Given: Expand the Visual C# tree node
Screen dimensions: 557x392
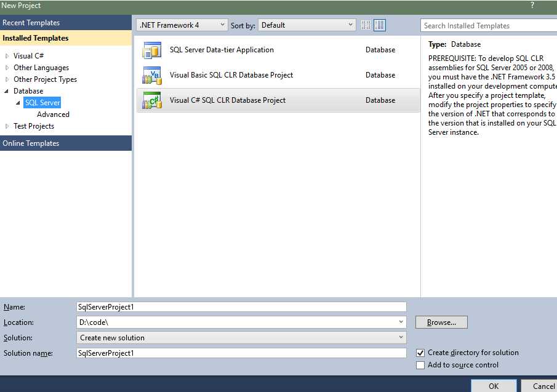Looking at the screenshot, I should 7,56.
